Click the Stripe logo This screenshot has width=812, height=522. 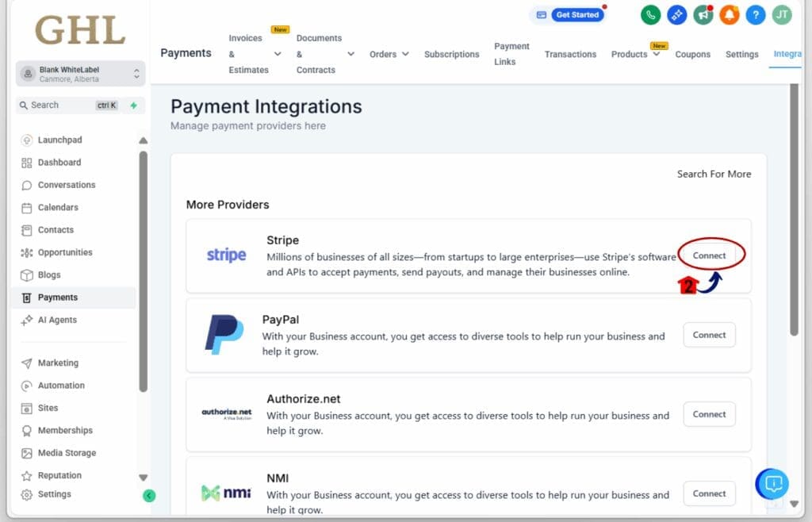pyautogui.click(x=226, y=255)
